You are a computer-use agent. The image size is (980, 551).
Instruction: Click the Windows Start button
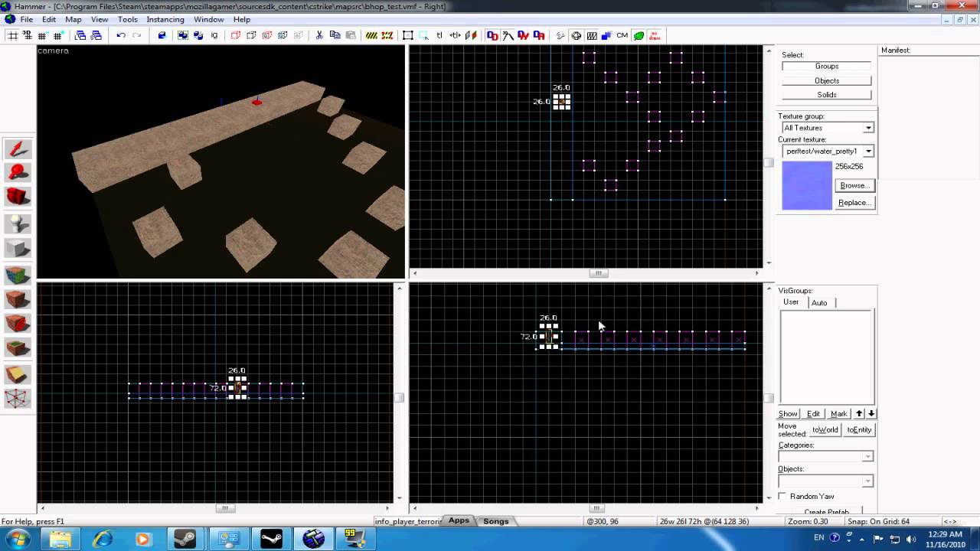pyautogui.click(x=17, y=540)
